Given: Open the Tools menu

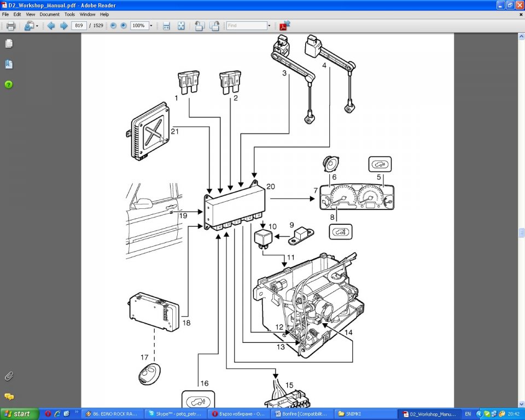Looking at the screenshot, I should 69,14.
